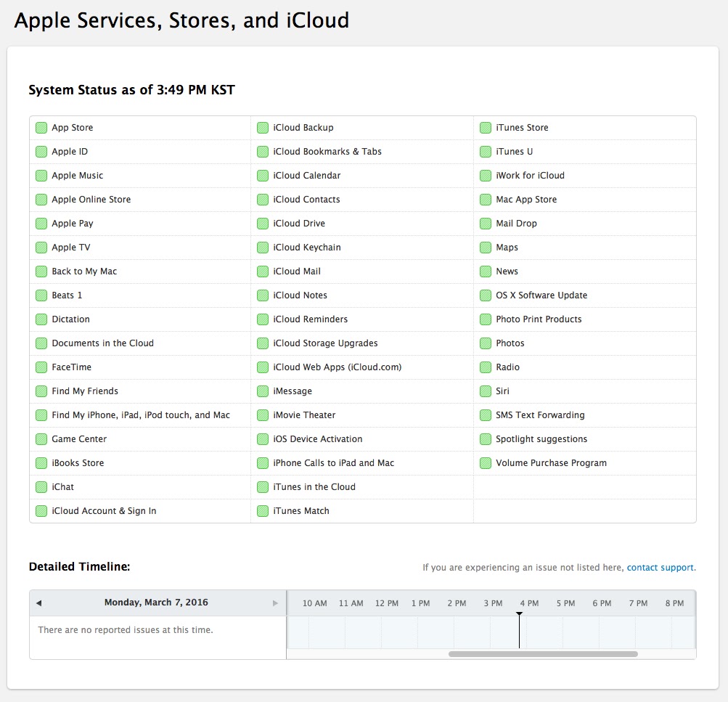
Task: Select the Apple Music service entry
Action: pos(78,176)
